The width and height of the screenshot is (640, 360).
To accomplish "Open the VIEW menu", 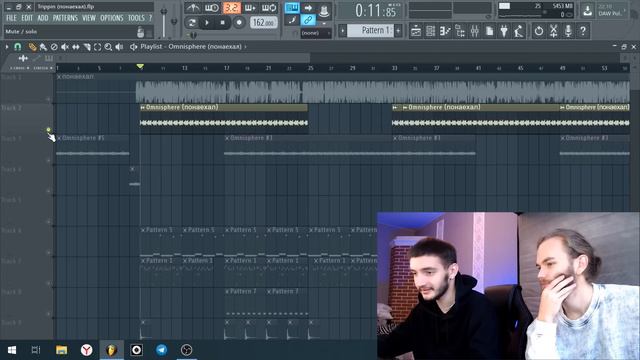I will (x=89, y=18).
